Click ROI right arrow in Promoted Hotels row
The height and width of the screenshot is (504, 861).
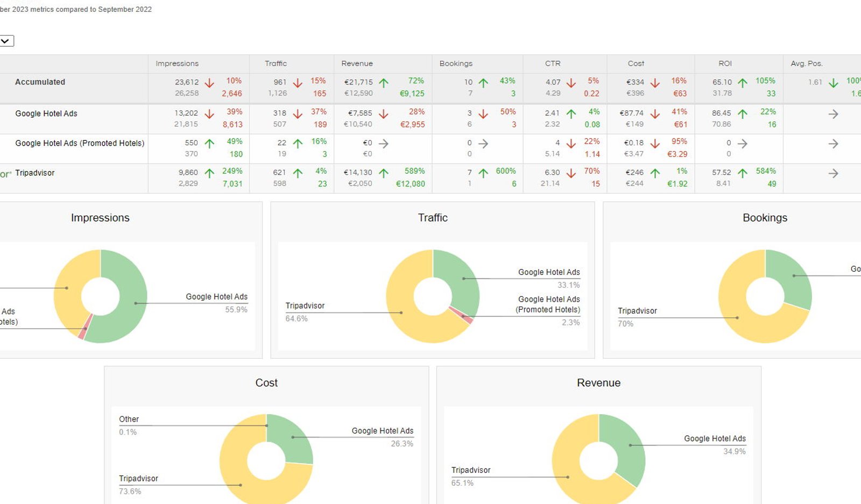pos(743,144)
